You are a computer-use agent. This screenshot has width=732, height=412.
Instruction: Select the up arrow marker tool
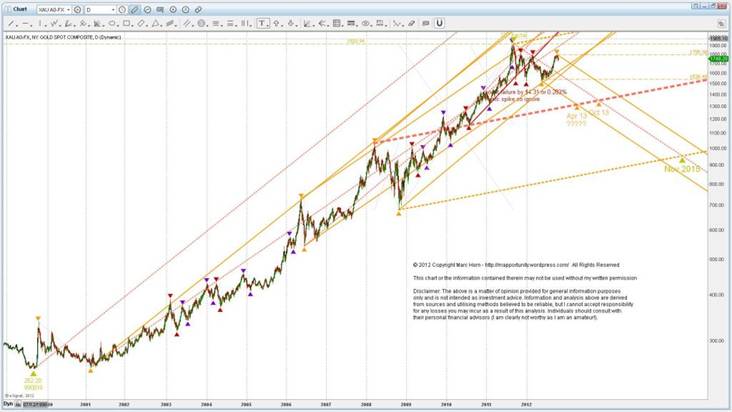coord(276,23)
